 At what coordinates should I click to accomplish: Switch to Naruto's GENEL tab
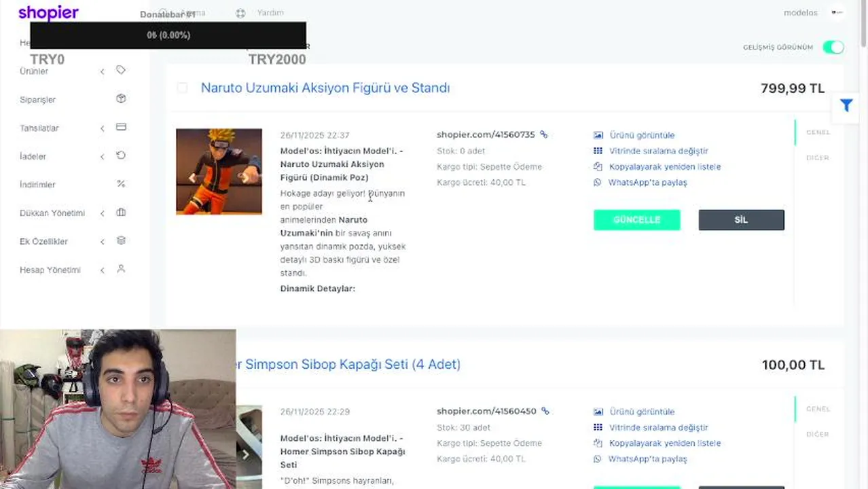[818, 132]
